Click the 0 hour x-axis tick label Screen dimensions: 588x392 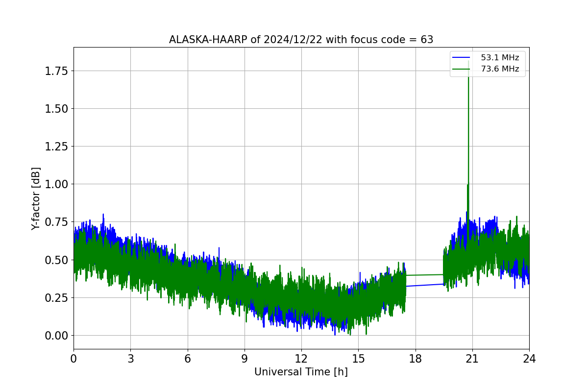(x=73, y=359)
